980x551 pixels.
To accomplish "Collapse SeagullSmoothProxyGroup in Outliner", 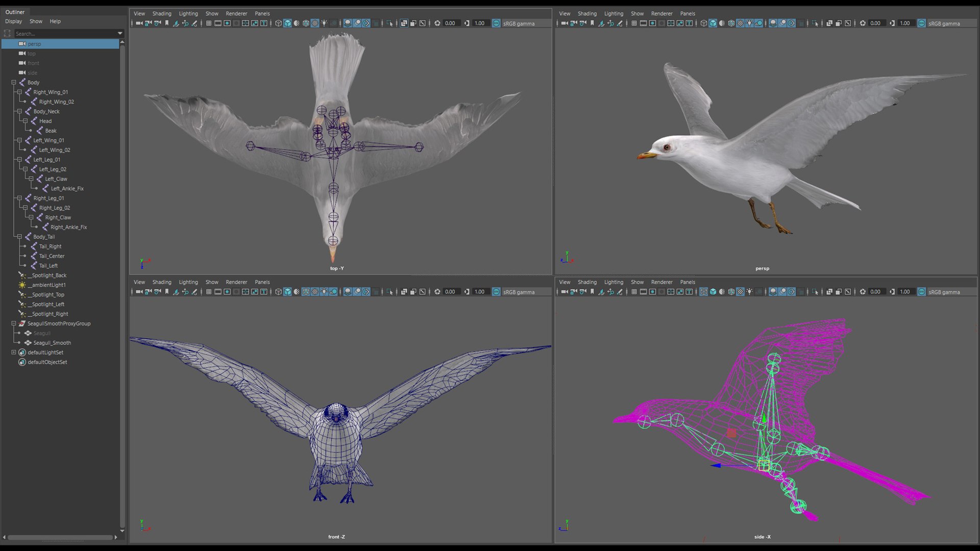I will 14,323.
